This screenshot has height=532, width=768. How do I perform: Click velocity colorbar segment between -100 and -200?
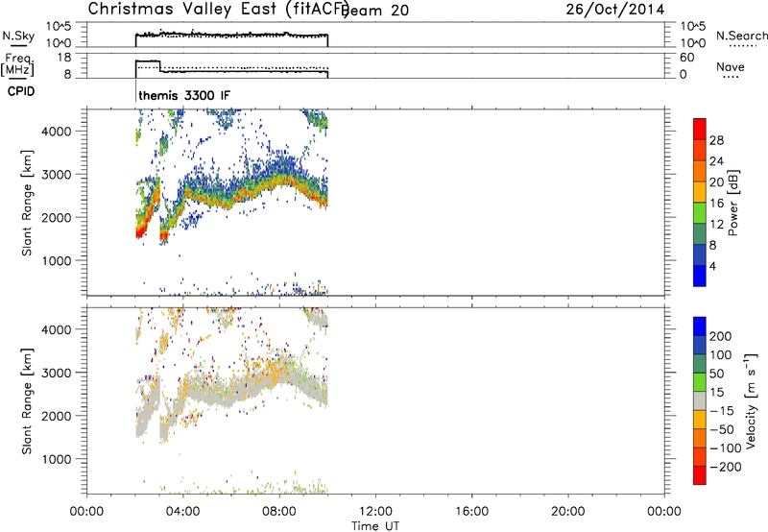click(700, 456)
